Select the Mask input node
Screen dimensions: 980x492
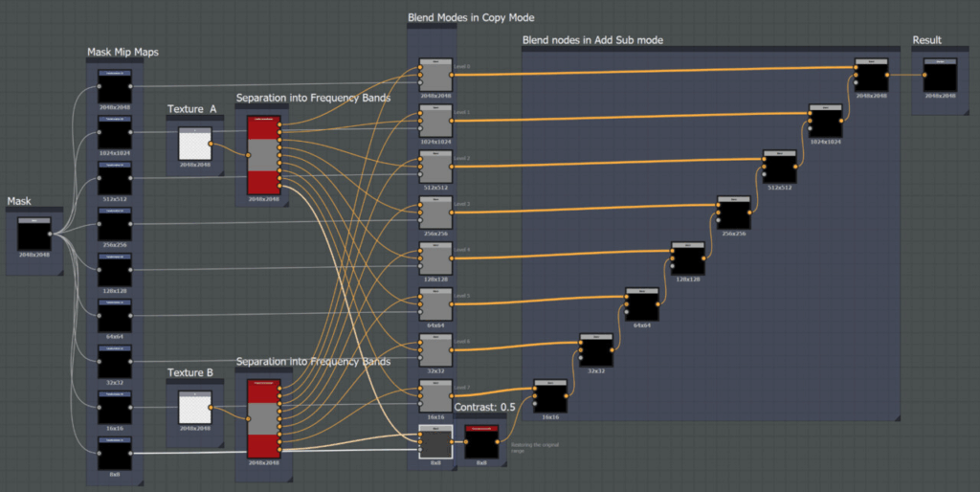tap(34, 234)
